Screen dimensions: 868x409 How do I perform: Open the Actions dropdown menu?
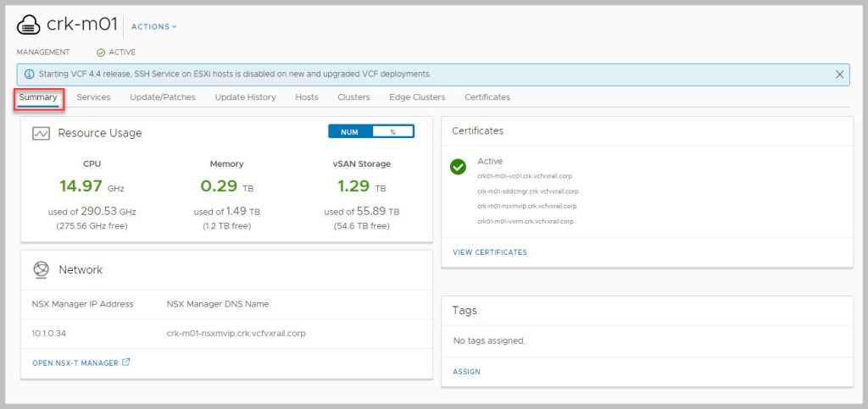tap(153, 27)
